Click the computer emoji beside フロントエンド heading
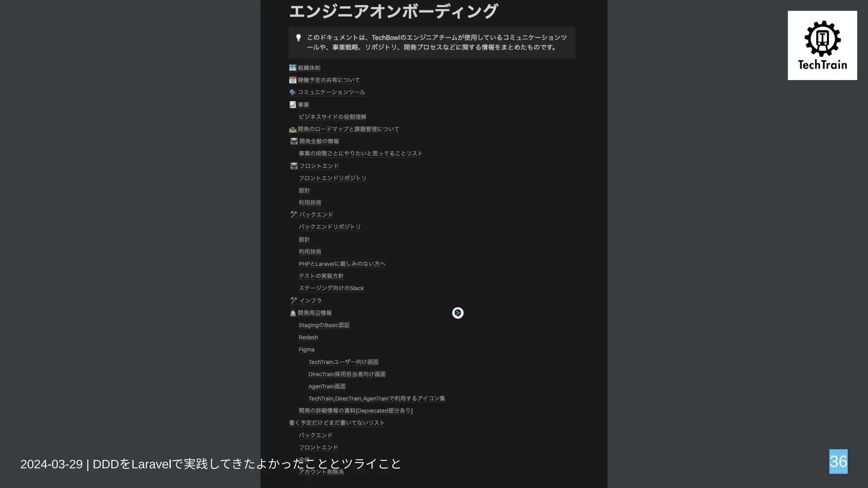 click(294, 166)
